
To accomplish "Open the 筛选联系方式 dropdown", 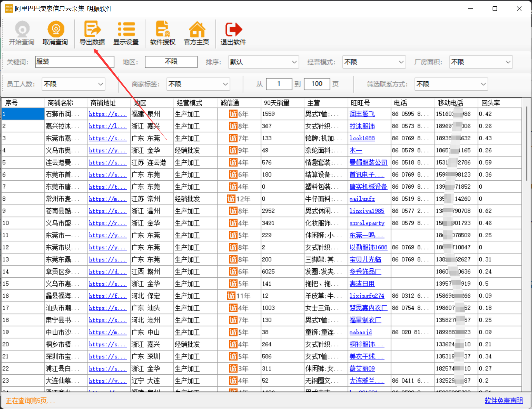I will coord(451,84).
